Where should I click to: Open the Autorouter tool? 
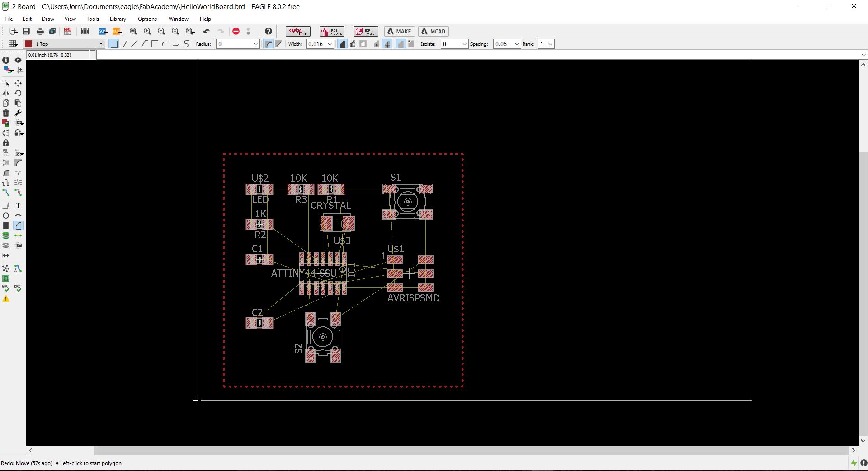pyautogui.click(x=18, y=269)
